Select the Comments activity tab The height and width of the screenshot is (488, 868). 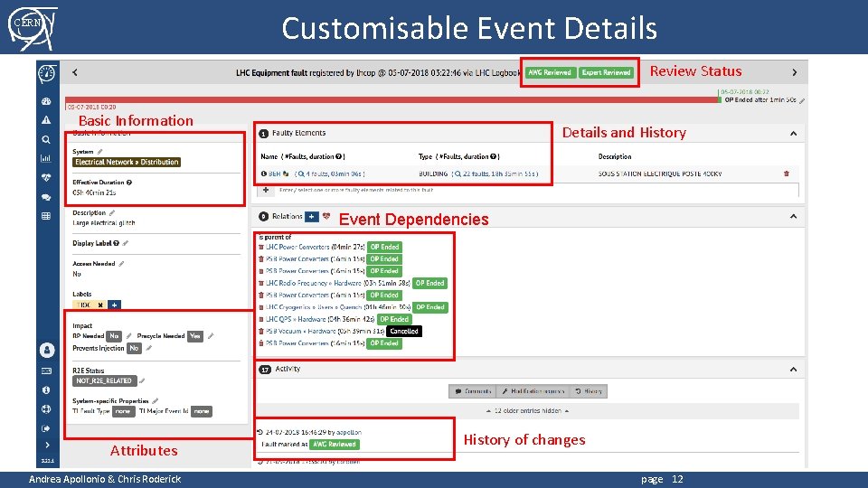[x=473, y=391]
